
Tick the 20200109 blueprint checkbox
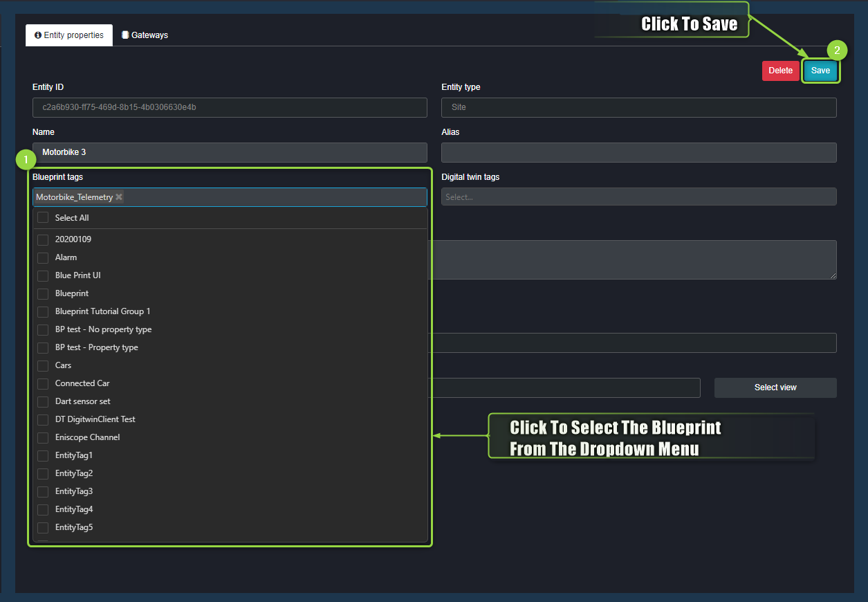click(x=43, y=239)
